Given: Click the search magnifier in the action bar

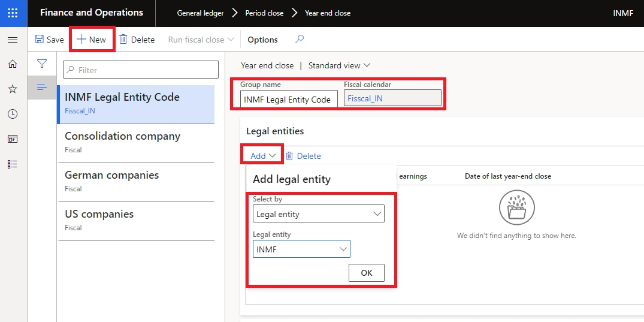Looking at the screenshot, I should pos(300,39).
